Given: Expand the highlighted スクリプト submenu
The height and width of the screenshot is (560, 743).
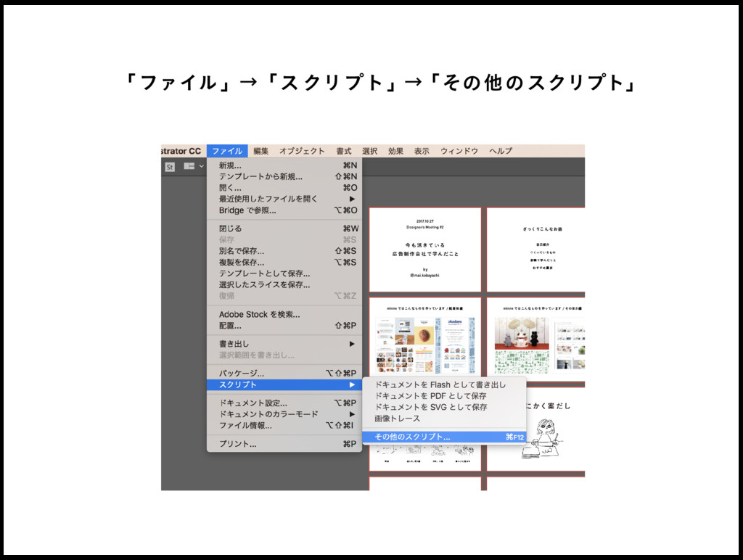Looking at the screenshot, I should [284, 384].
